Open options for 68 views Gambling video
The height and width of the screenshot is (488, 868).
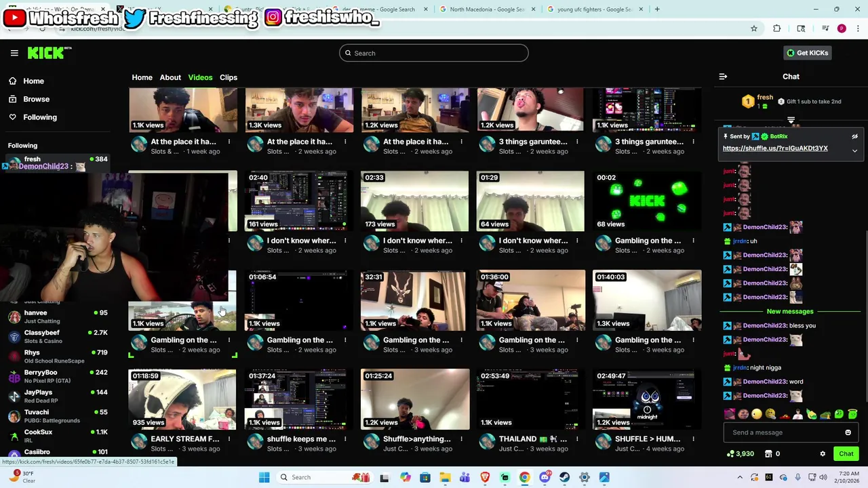693,241
